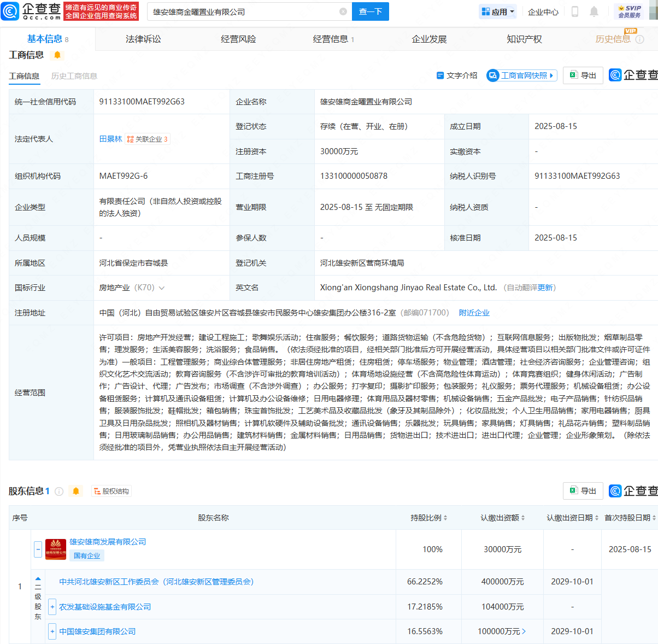
Task: Select credit code 91133100MAET992G63
Action: tap(142, 102)
